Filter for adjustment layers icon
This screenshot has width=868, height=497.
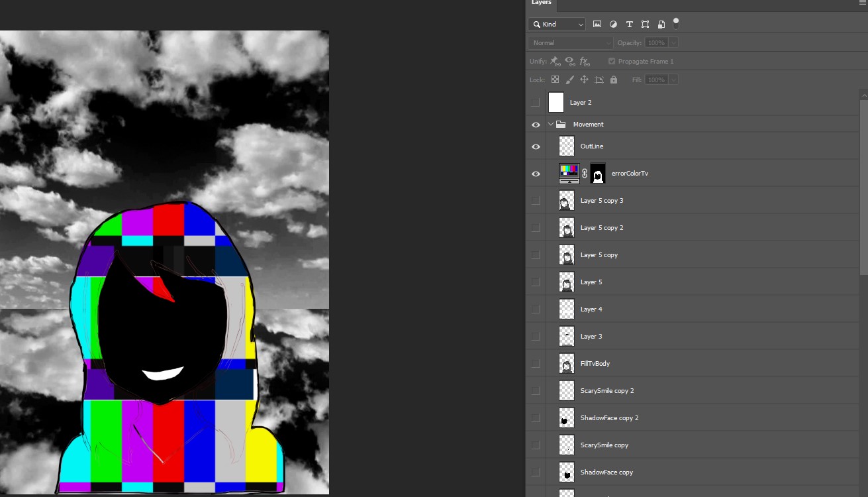pyautogui.click(x=613, y=25)
